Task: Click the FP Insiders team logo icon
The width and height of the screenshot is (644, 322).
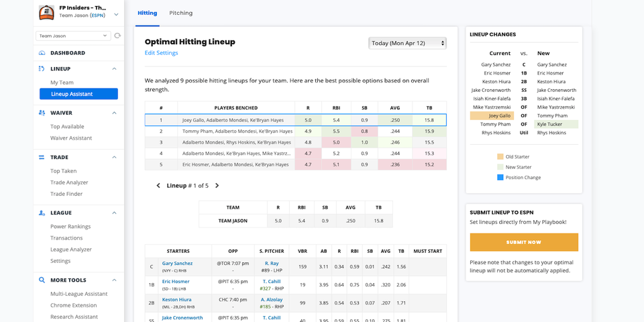Action: (46, 13)
